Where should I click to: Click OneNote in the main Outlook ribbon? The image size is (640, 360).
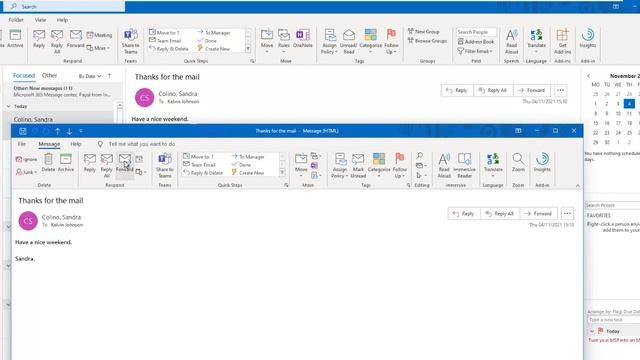click(x=303, y=39)
